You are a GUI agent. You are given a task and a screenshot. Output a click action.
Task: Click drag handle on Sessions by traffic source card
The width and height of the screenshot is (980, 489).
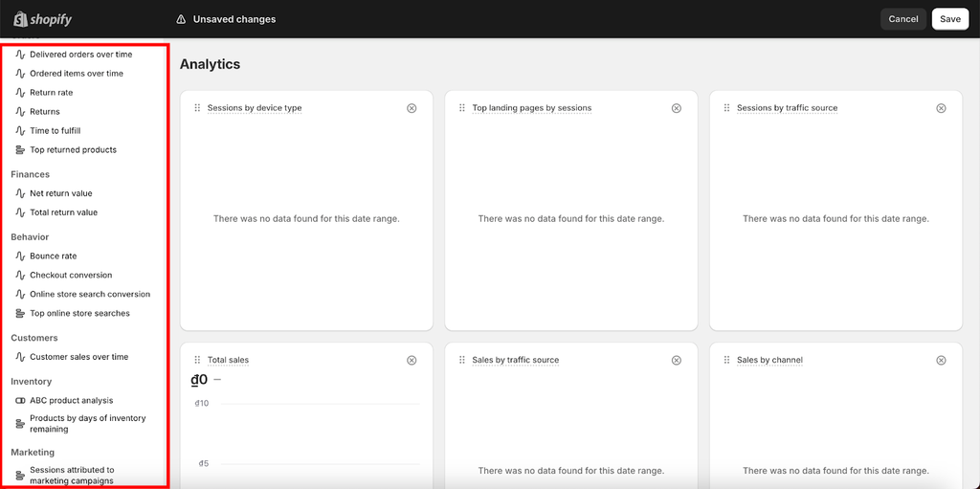click(727, 108)
